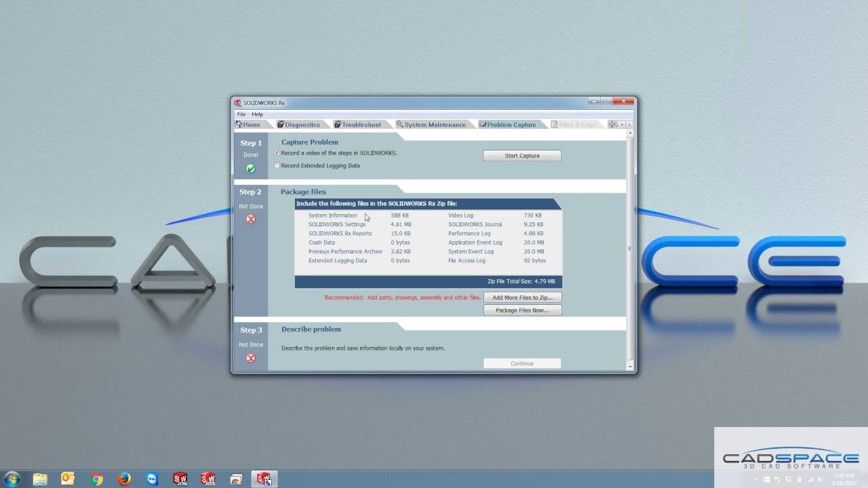Click the red Step 3 Not Done icon
Image resolution: width=868 pixels, height=488 pixels.
pyautogui.click(x=251, y=358)
